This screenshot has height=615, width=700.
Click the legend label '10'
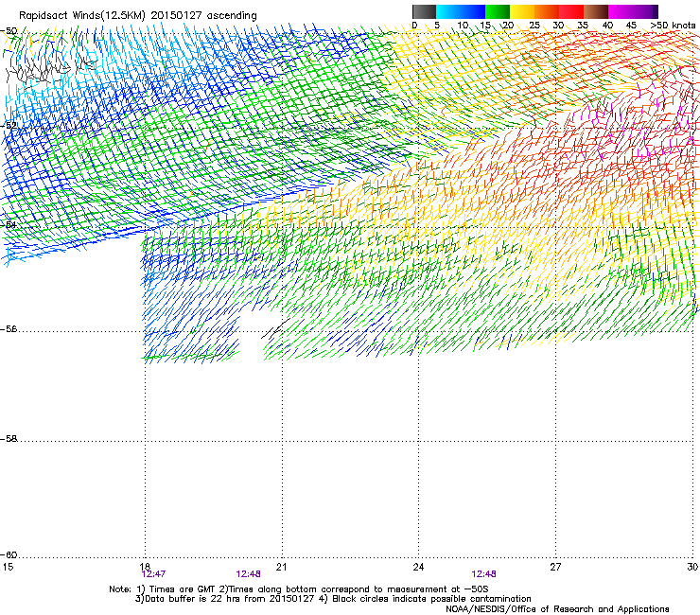click(x=463, y=26)
